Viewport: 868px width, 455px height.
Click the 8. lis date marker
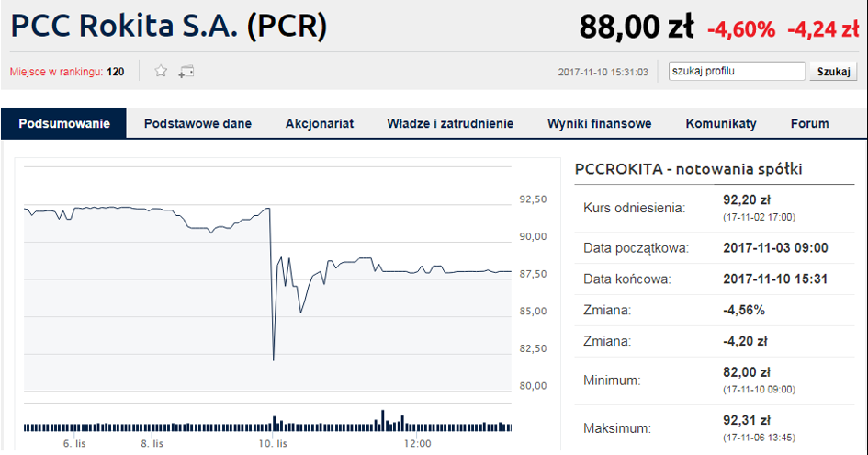tap(152, 443)
